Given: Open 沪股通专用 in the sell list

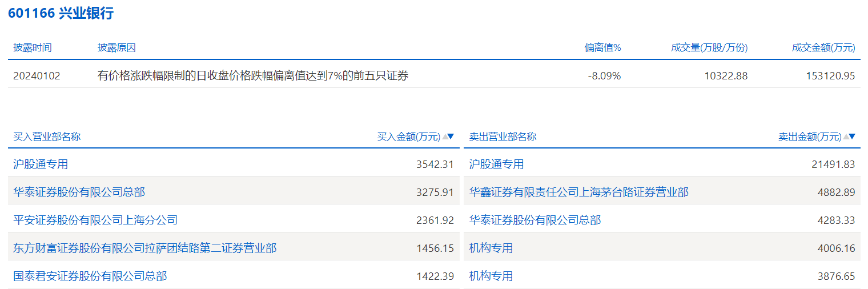Looking at the screenshot, I should pyautogui.click(x=496, y=164).
